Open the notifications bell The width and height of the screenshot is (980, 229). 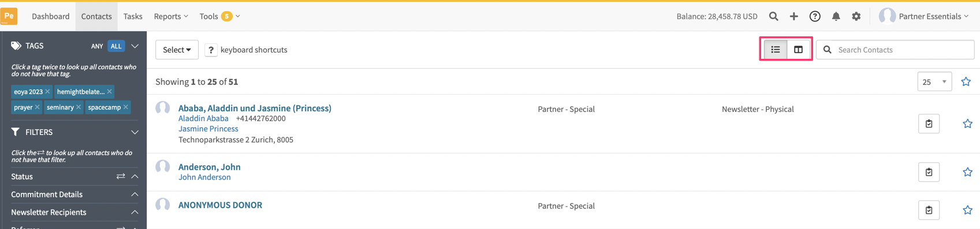[836, 16]
